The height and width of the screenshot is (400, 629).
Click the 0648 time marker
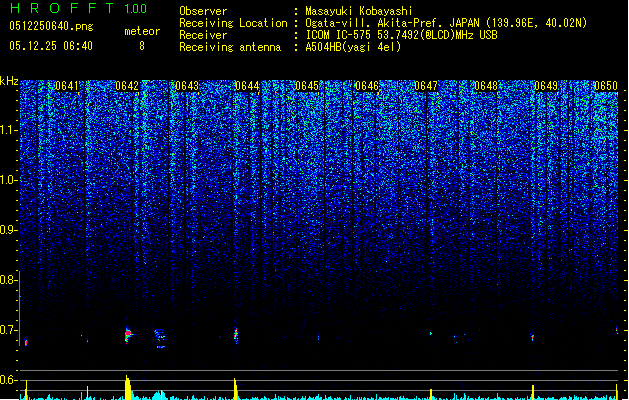[486, 86]
